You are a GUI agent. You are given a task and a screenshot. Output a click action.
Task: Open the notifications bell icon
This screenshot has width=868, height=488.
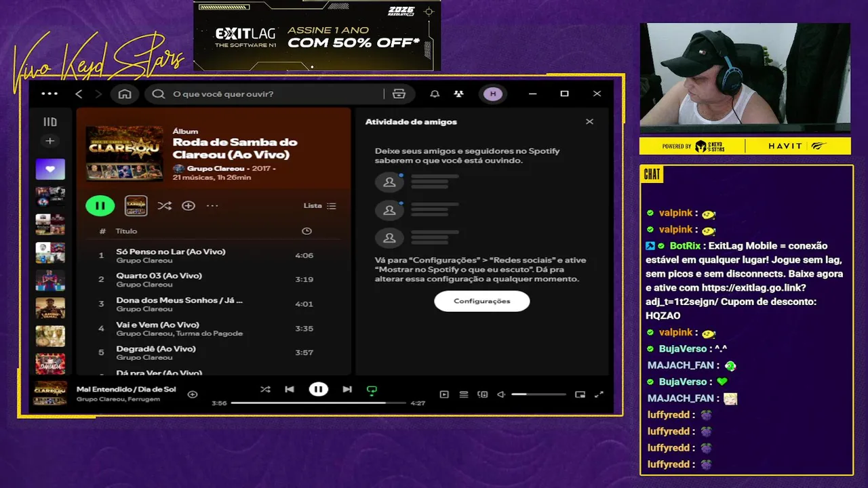(435, 94)
